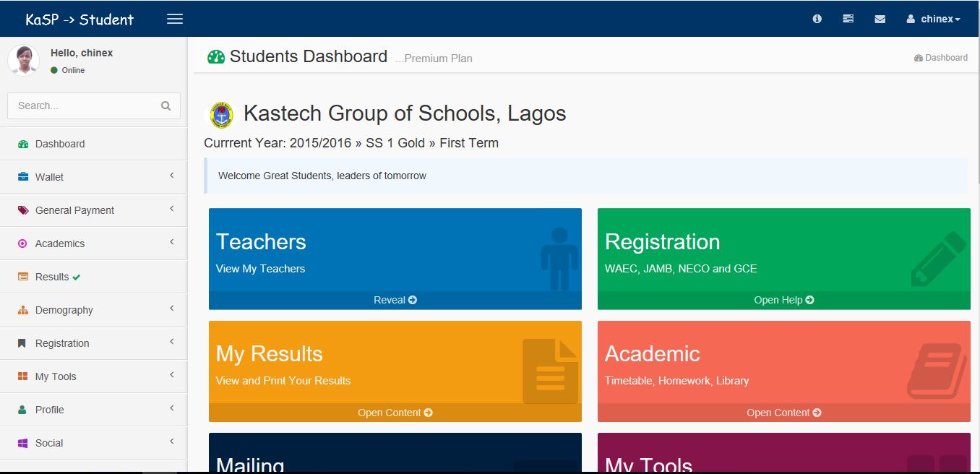Click the search magnifier icon
The height and width of the screenshot is (474, 980).
[166, 105]
